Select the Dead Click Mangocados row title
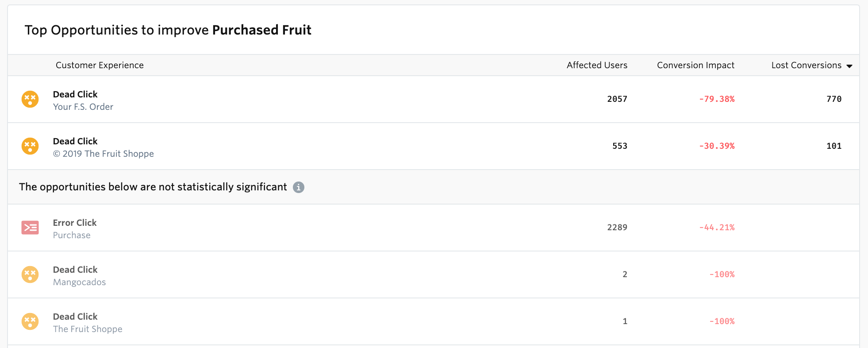Viewport: 868px width, 348px height. pos(75,270)
